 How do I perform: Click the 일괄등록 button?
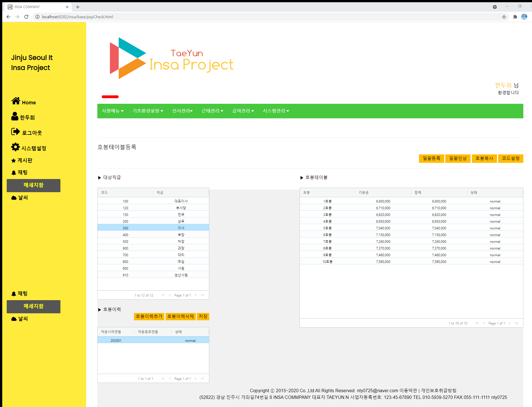tap(431, 158)
